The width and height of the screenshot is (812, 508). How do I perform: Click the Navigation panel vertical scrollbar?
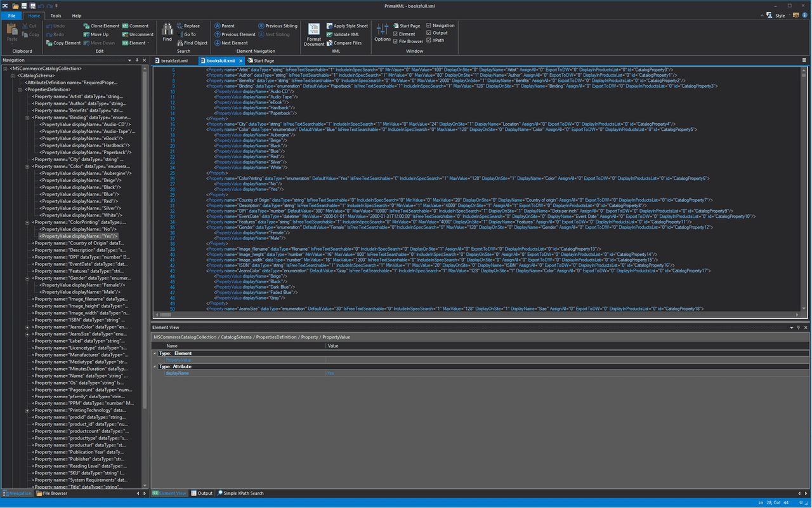click(x=146, y=276)
